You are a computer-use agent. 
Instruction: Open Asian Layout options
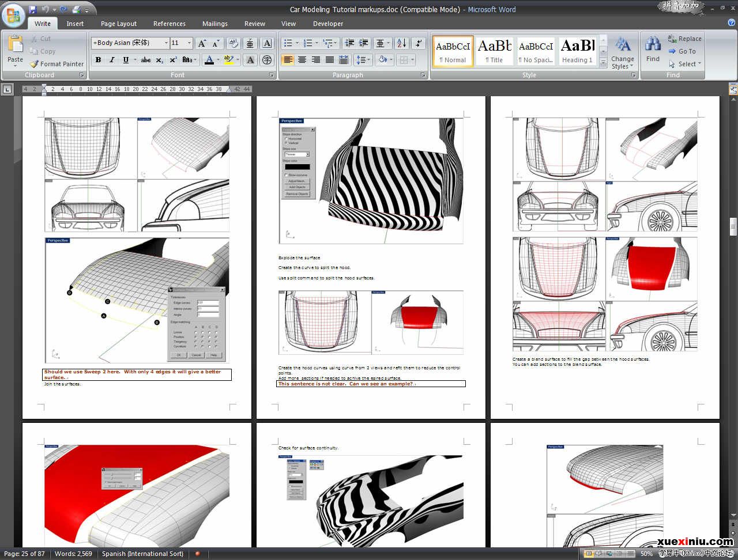point(382,43)
